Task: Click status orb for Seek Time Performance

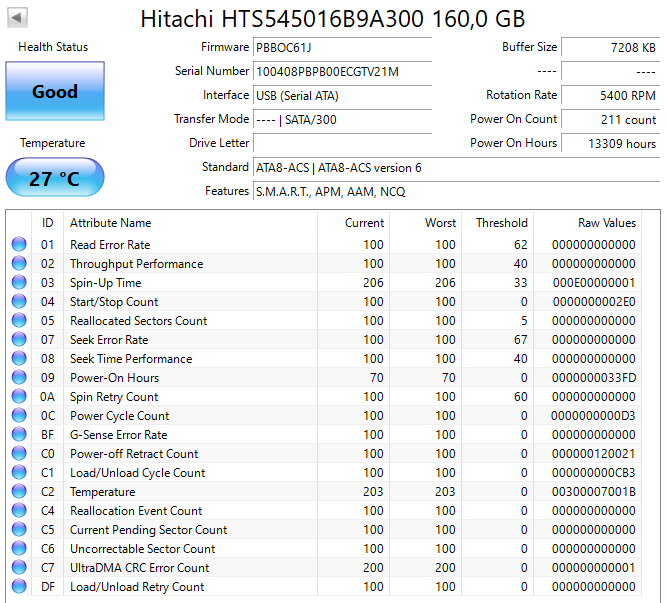Action: point(19,358)
